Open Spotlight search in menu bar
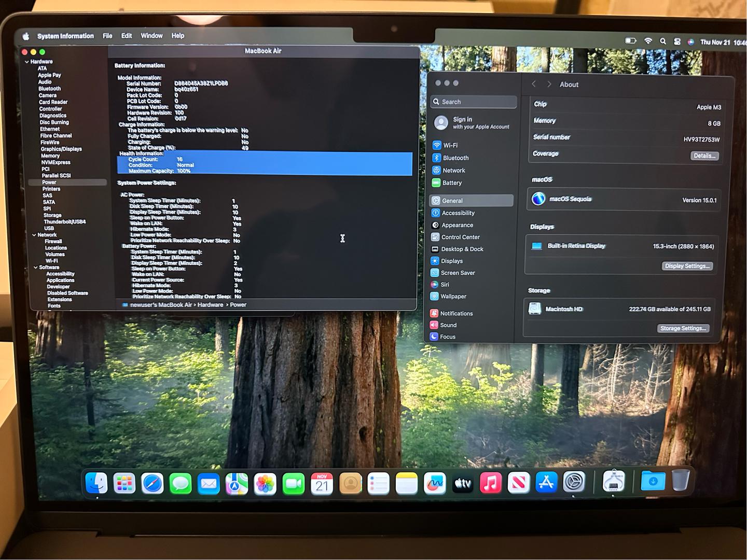 pyautogui.click(x=663, y=41)
